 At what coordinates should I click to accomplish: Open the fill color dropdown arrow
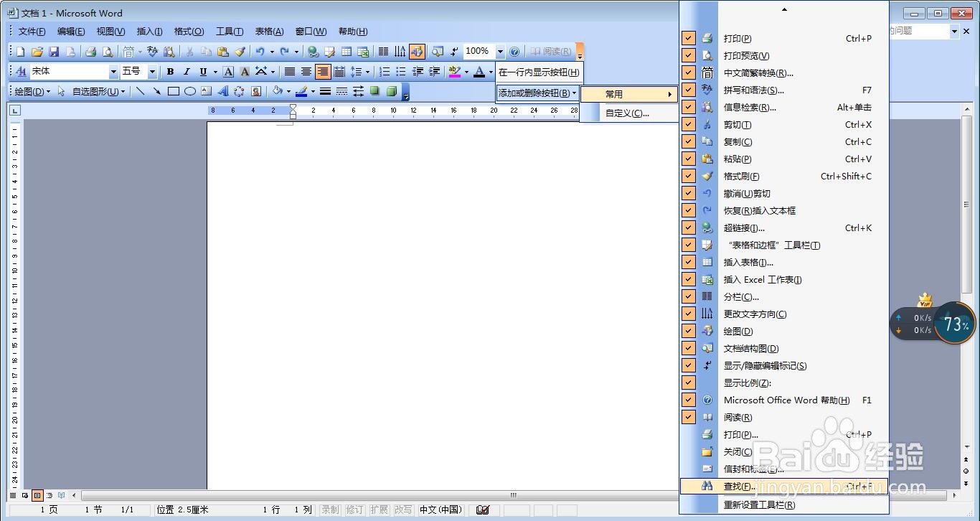click(x=288, y=91)
